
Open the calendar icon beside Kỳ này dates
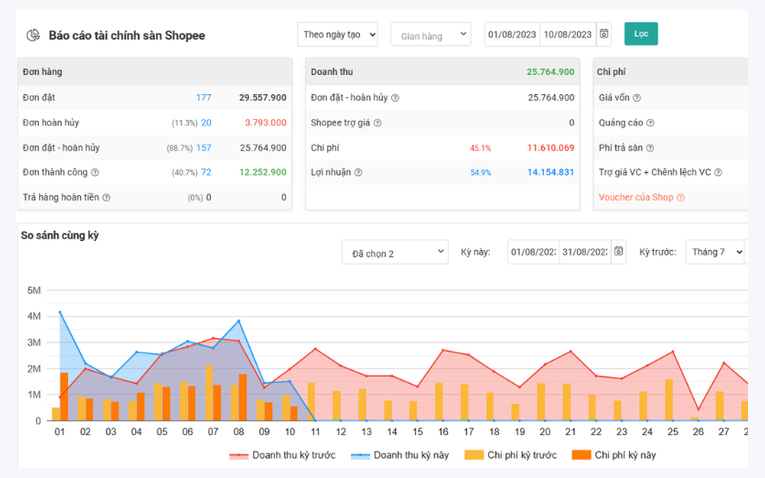point(619,252)
